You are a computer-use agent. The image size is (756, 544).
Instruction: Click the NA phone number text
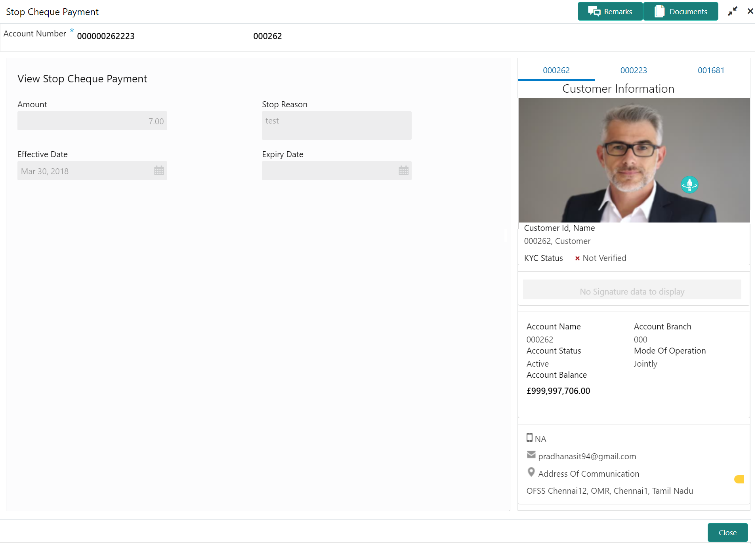pos(540,439)
